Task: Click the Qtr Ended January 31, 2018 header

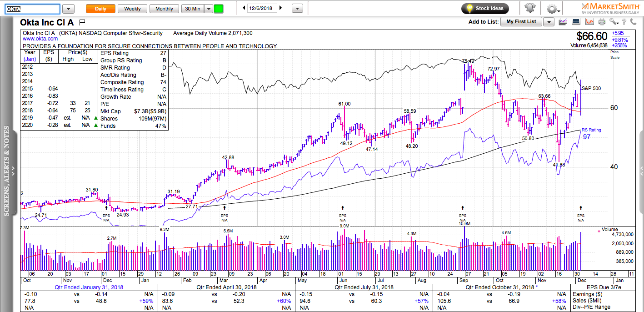Action: click(89, 287)
